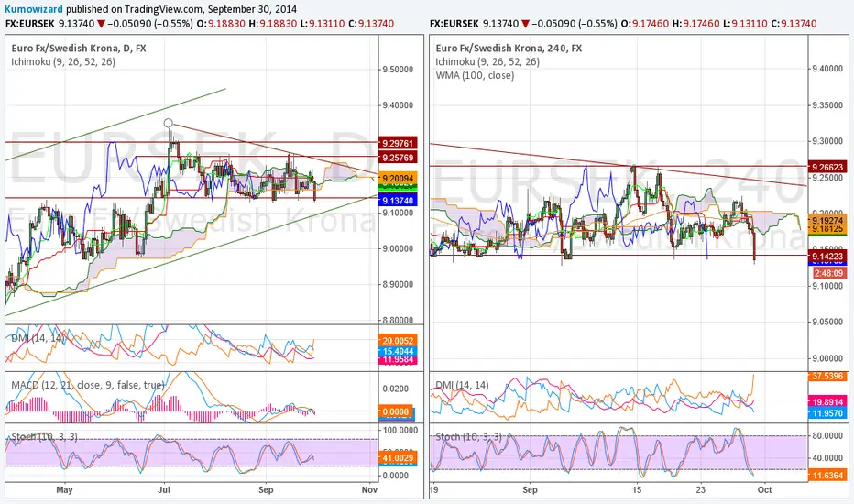Viewport: 854px width, 504px height.
Task: Click the MACD (12, 21, close, 9) label
Action: pos(88,385)
